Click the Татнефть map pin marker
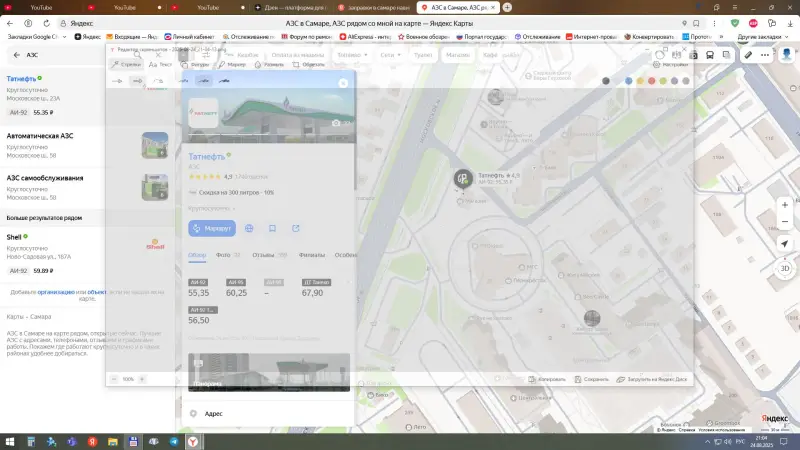The width and height of the screenshot is (800, 450). tap(463, 179)
